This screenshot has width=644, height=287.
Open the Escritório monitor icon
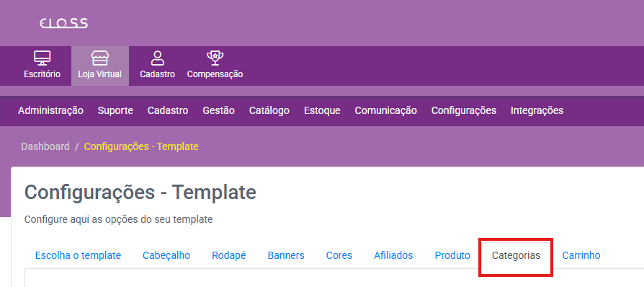[x=43, y=58]
